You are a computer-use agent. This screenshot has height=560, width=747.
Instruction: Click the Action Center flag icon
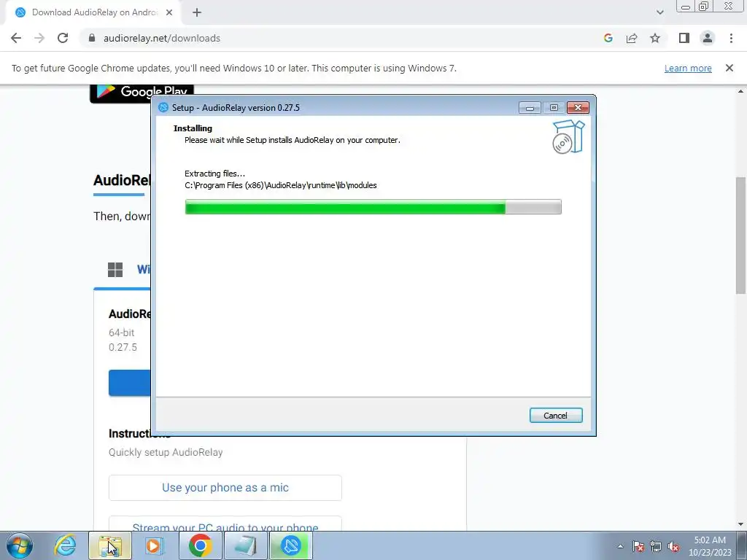(638, 546)
